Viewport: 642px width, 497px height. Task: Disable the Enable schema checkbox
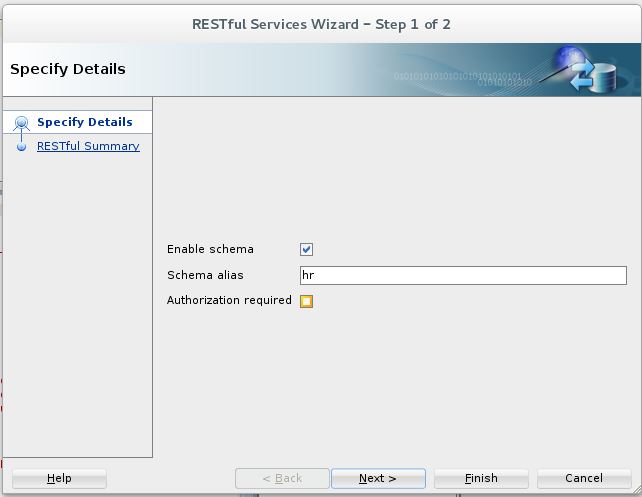(x=307, y=250)
